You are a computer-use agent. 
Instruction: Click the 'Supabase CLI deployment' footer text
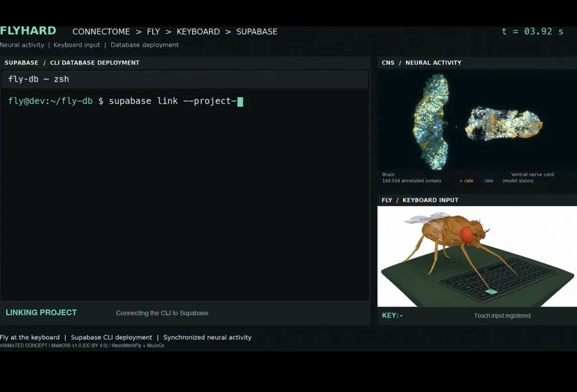click(112, 337)
